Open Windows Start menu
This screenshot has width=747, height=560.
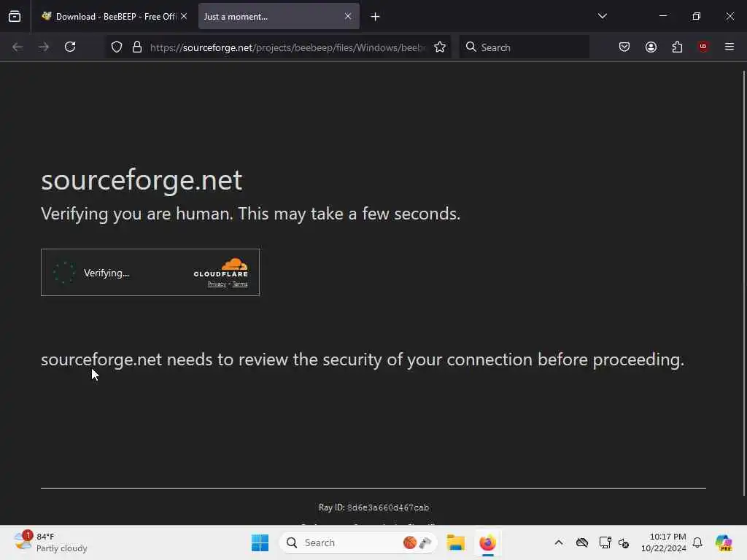point(260,542)
